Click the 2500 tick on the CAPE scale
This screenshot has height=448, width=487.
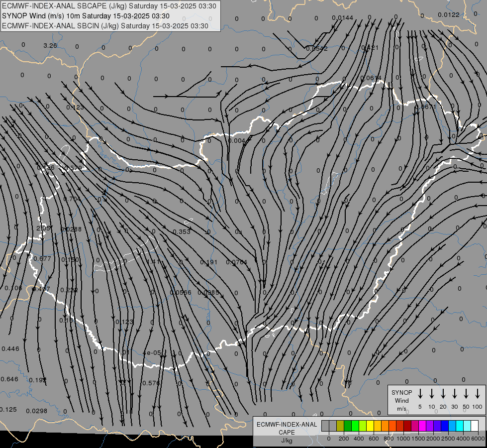pyautogui.click(x=448, y=439)
